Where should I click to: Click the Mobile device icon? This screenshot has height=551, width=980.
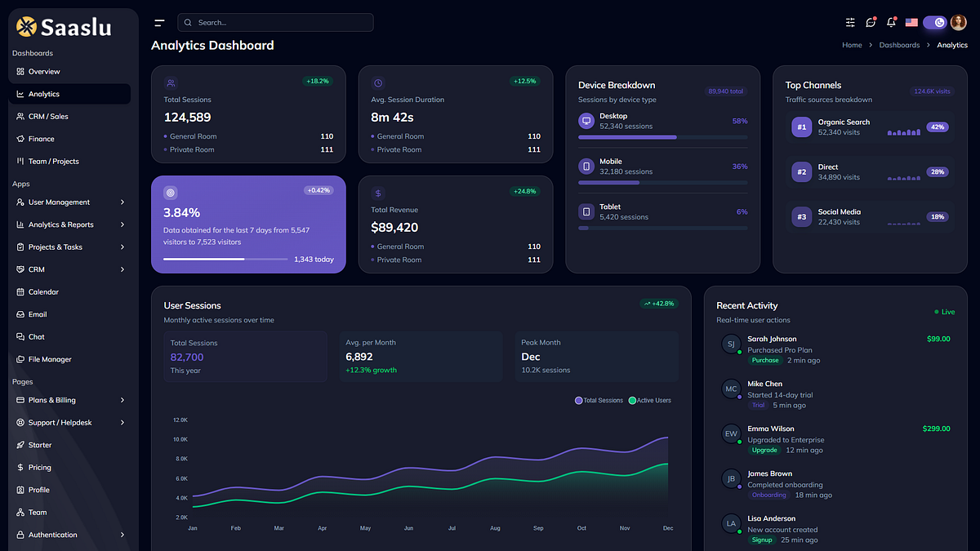pos(586,167)
